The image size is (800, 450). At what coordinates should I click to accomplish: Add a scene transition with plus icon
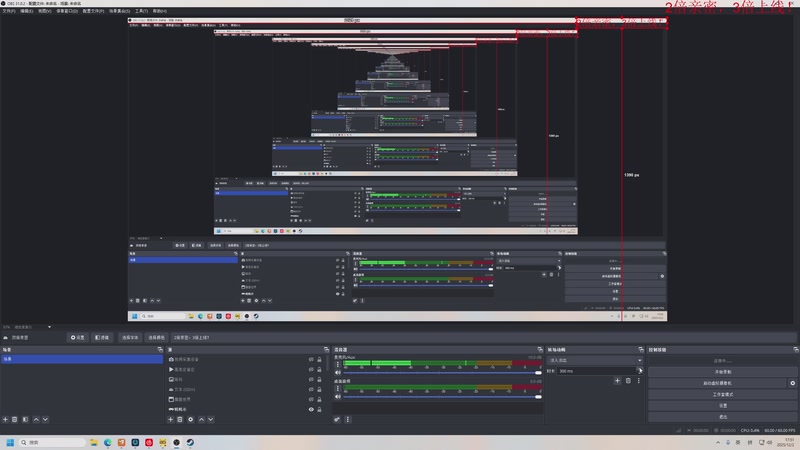[x=617, y=381]
